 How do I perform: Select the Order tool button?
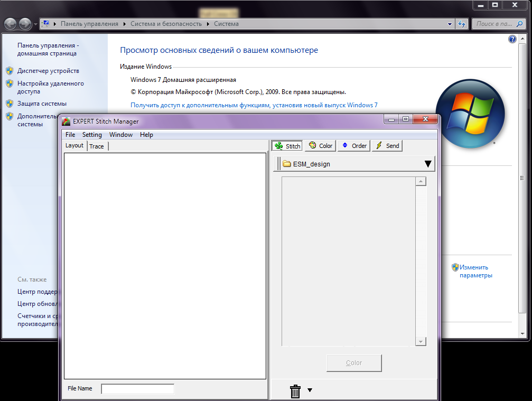tap(353, 146)
